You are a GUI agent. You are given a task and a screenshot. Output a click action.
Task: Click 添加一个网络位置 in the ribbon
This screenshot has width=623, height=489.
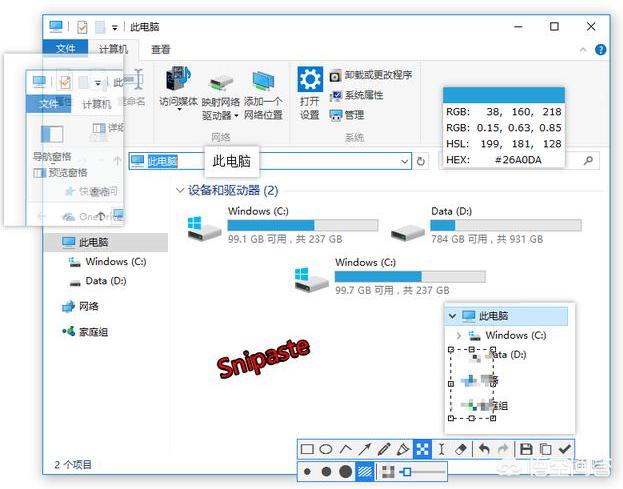pyautogui.click(x=263, y=95)
